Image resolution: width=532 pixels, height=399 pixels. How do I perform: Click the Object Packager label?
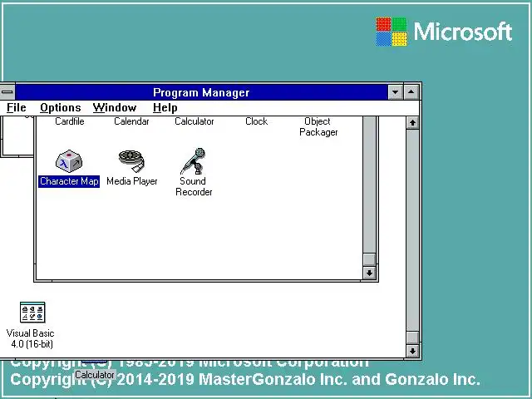318,126
